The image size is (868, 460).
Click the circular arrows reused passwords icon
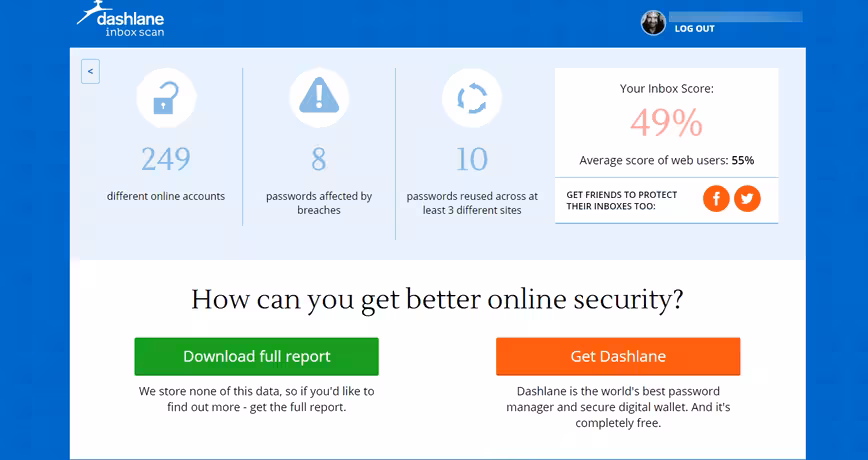(x=472, y=98)
